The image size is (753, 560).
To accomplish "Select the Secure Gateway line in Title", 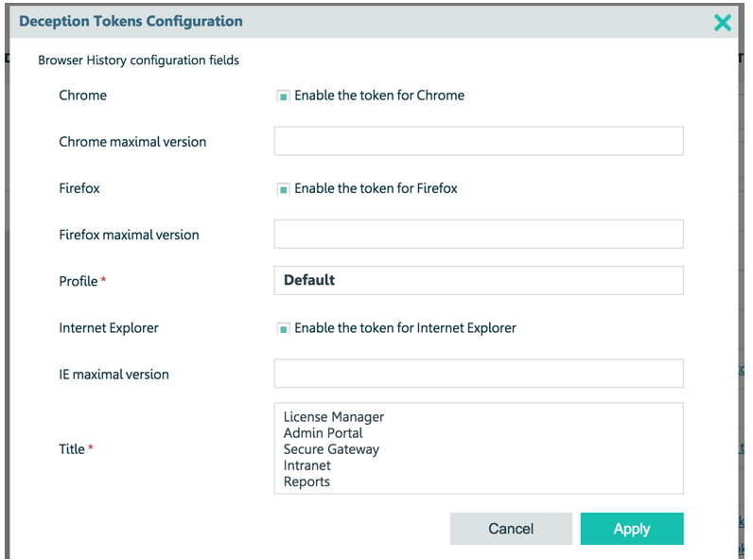I will [331, 449].
